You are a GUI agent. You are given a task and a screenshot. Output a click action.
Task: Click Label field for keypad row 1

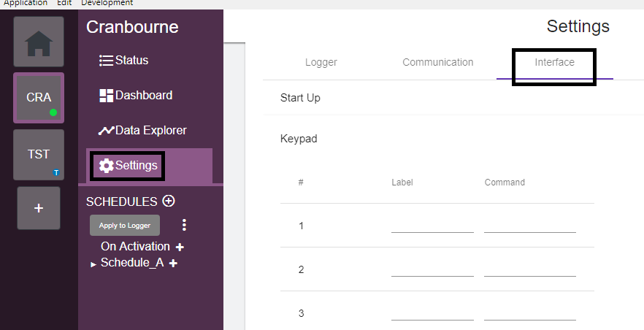pyautogui.click(x=432, y=225)
